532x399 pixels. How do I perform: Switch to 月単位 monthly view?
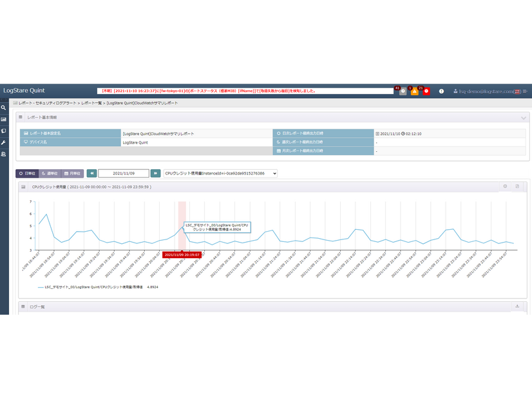tap(72, 173)
